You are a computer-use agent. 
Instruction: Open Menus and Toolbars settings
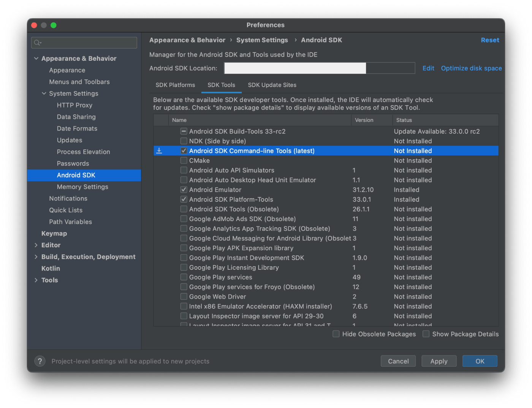(x=79, y=82)
